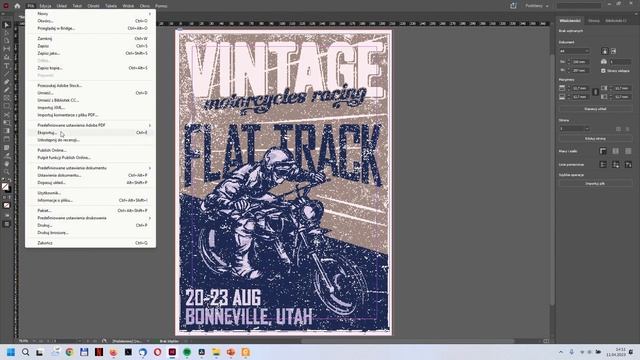This screenshot has width=640, height=360.
Task: Toggle the facing pages checkbox
Action: click(x=603, y=71)
